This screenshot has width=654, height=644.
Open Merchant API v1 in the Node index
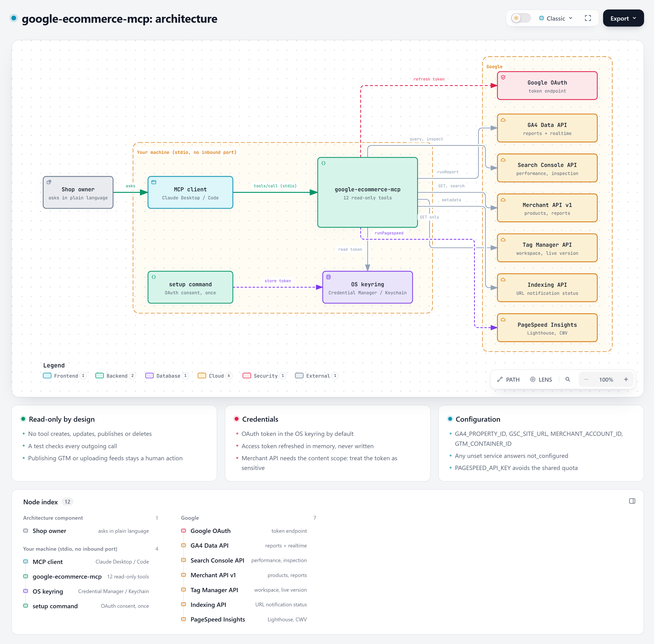tap(244, 575)
